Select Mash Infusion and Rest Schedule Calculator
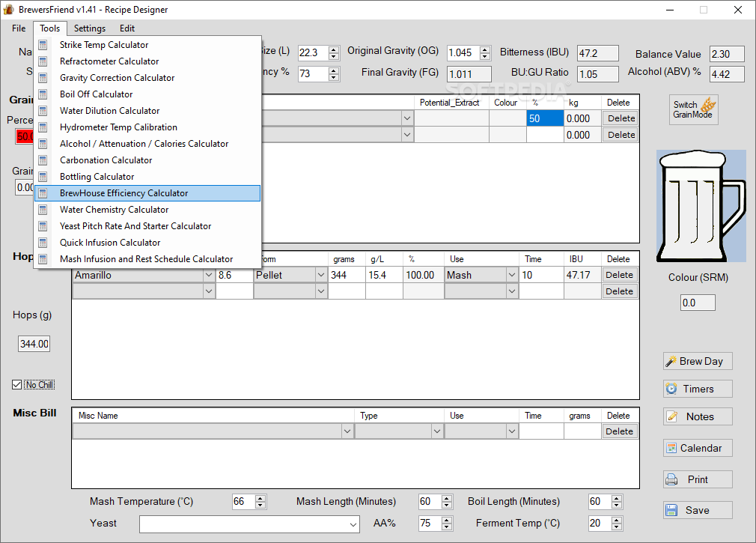The image size is (756, 543). click(147, 259)
